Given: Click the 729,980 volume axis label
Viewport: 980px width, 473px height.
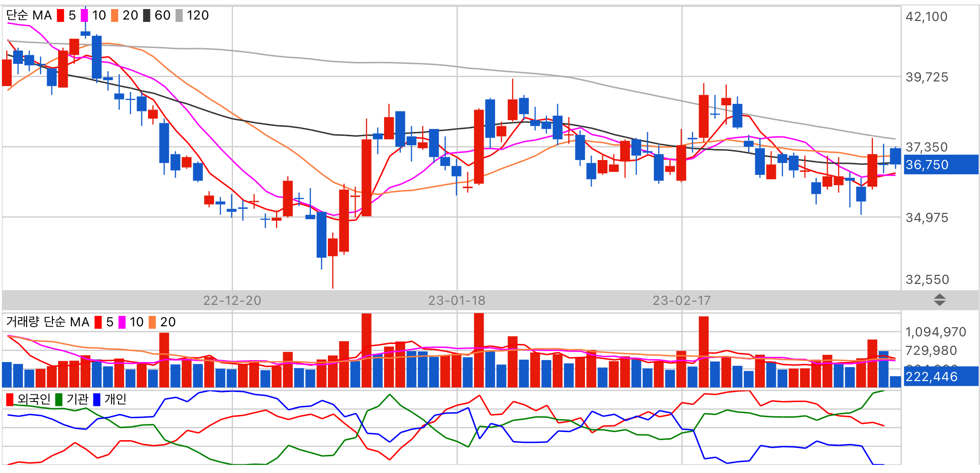Looking at the screenshot, I should (931, 351).
